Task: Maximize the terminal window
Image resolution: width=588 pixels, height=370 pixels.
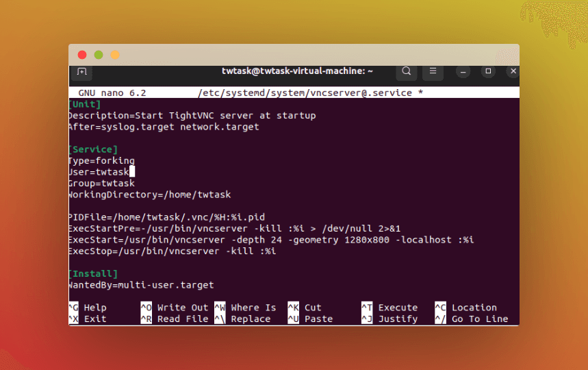Action: (488, 71)
